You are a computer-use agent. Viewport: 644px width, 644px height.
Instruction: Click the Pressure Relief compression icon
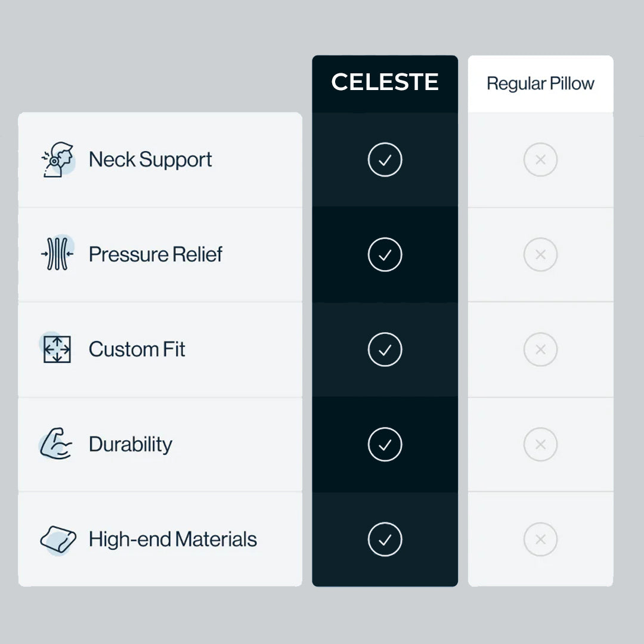pos(58,254)
